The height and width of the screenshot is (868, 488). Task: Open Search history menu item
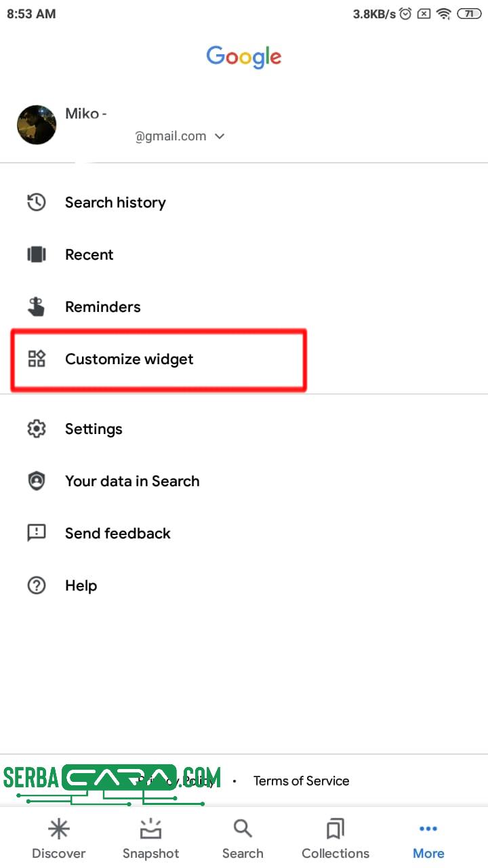point(115,202)
